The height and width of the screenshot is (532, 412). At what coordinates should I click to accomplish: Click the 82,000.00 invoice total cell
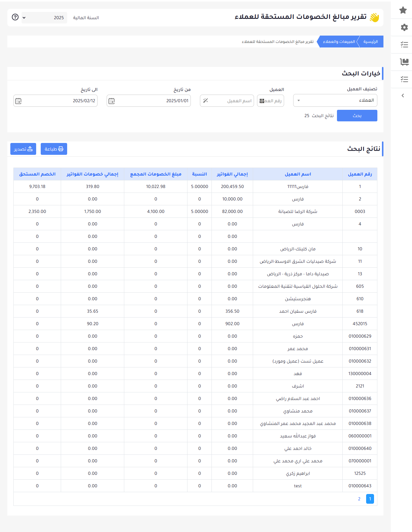(232, 211)
